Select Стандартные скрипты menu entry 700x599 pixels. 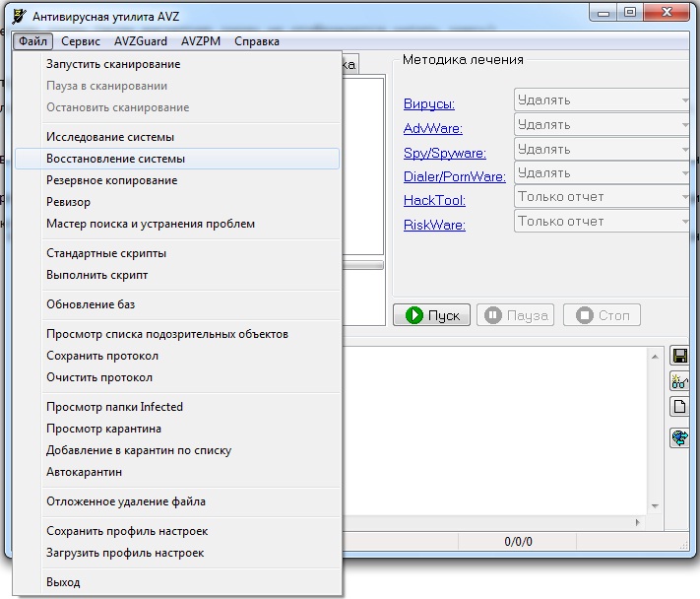tap(177, 253)
